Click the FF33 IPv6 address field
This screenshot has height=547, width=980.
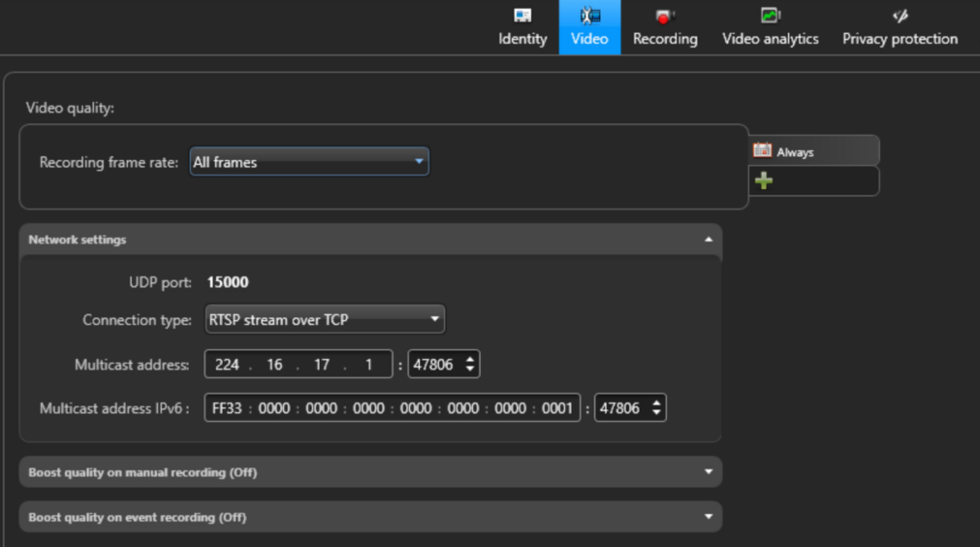click(x=227, y=408)
